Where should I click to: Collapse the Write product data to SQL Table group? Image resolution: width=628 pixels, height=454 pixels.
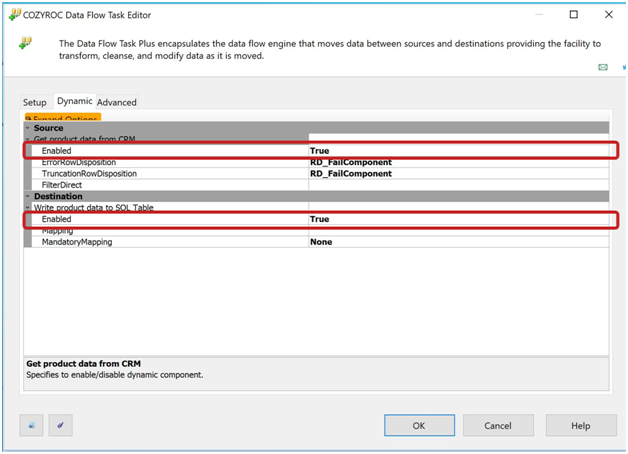click(x=28, y=207)
